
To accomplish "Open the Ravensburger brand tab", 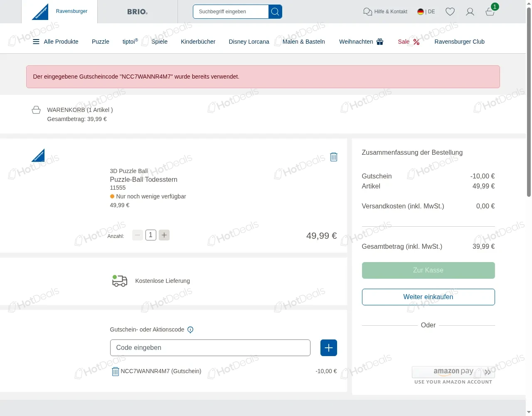I will click(59, 12).
